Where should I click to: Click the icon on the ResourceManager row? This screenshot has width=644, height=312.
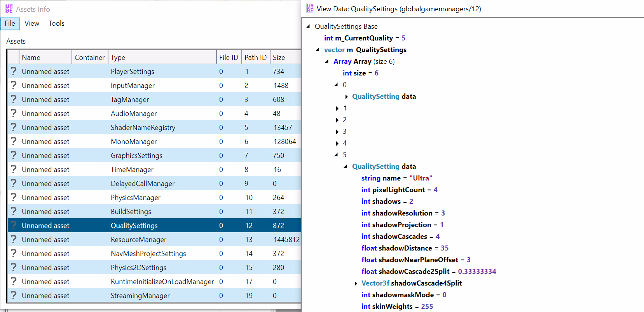14,239
